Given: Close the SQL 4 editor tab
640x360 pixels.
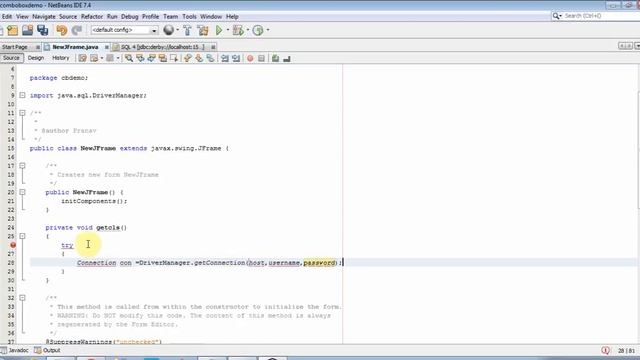Looking at the screenshot, I should (213, 47).
